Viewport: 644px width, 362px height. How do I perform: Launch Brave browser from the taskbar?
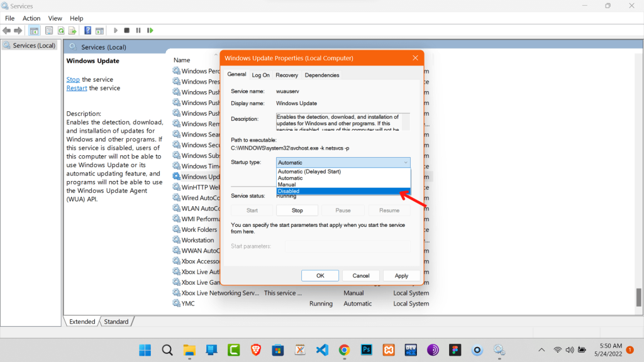[x=256, y=350]
